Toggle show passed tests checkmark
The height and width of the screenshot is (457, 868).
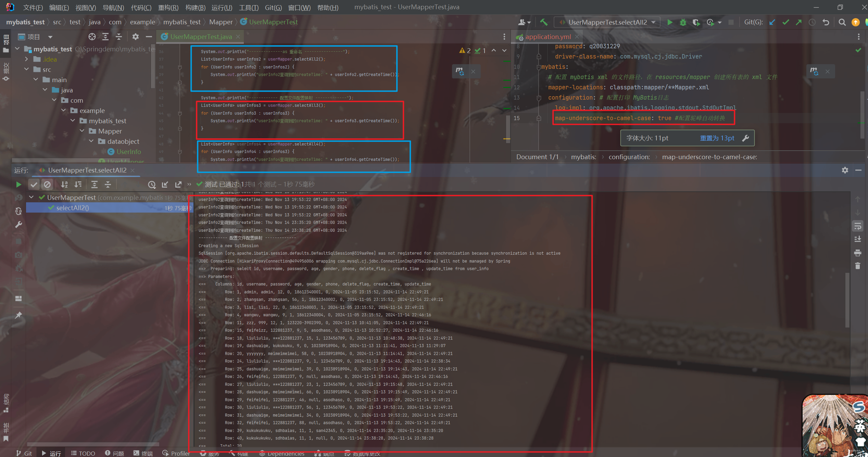(x=34, y=185)
